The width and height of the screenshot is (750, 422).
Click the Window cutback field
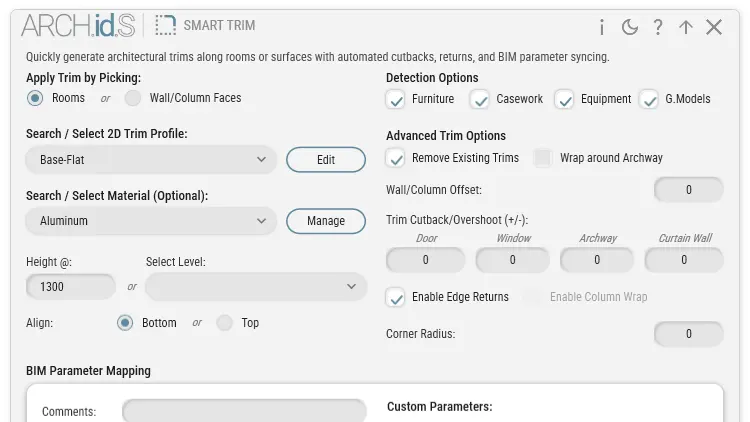coord(512,260)
